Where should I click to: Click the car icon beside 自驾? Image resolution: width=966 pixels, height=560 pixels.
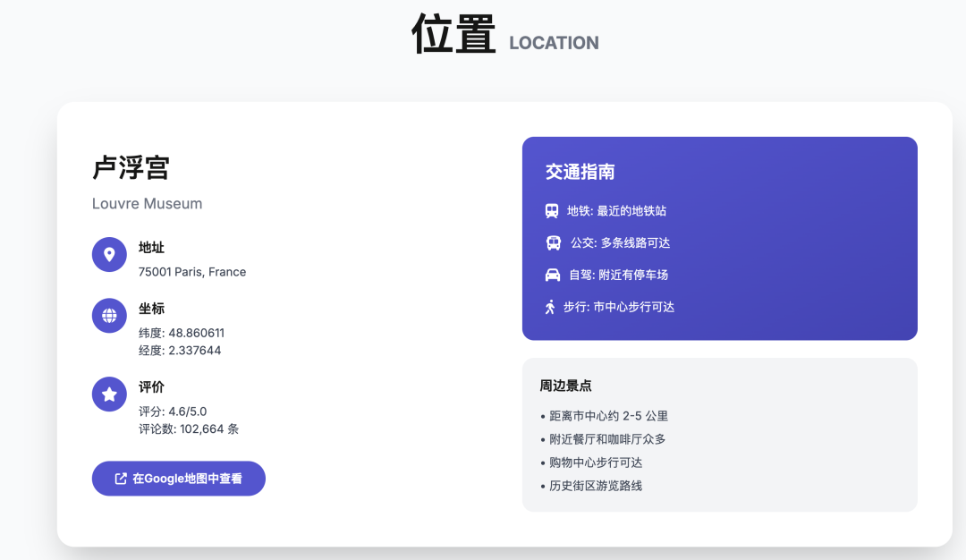[553, 275]
